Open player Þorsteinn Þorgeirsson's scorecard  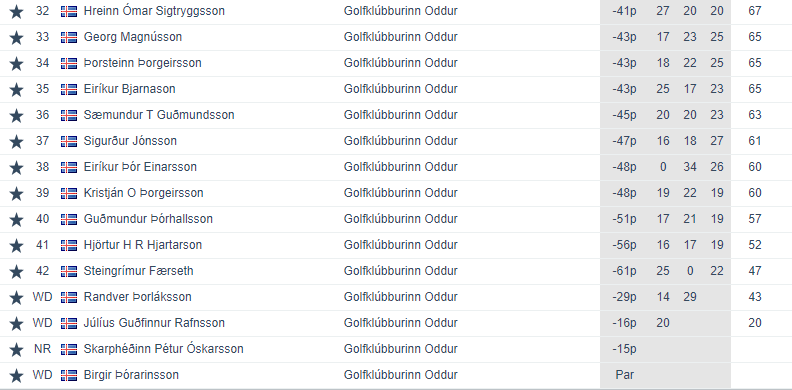[142, 63]
